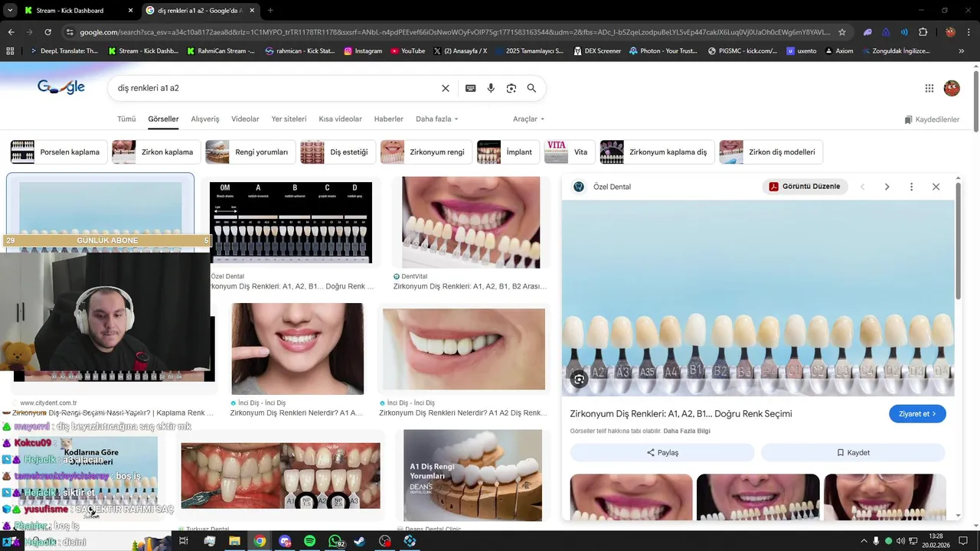Open the Chrome extensions puzzle menu

(x=923, y=32)
